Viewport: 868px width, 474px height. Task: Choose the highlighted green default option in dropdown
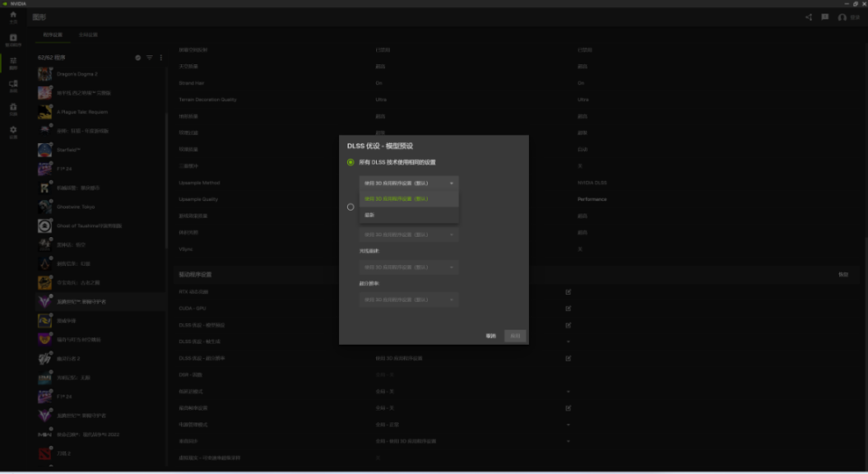click(x=409, y=199)
